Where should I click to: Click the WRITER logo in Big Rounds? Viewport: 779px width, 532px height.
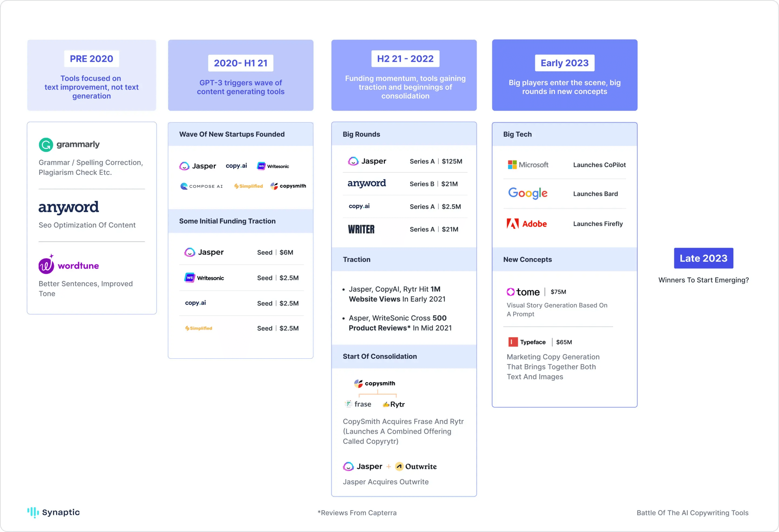tap(361, 230)
